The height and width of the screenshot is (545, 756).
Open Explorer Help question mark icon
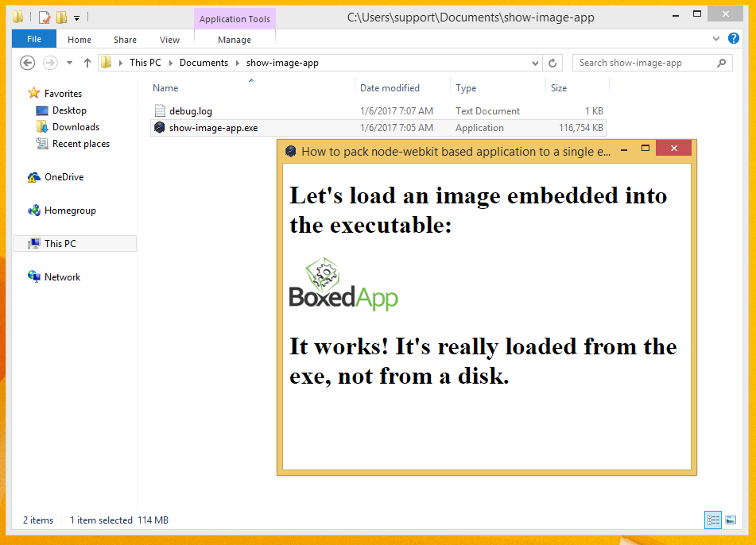coord(733,38)
